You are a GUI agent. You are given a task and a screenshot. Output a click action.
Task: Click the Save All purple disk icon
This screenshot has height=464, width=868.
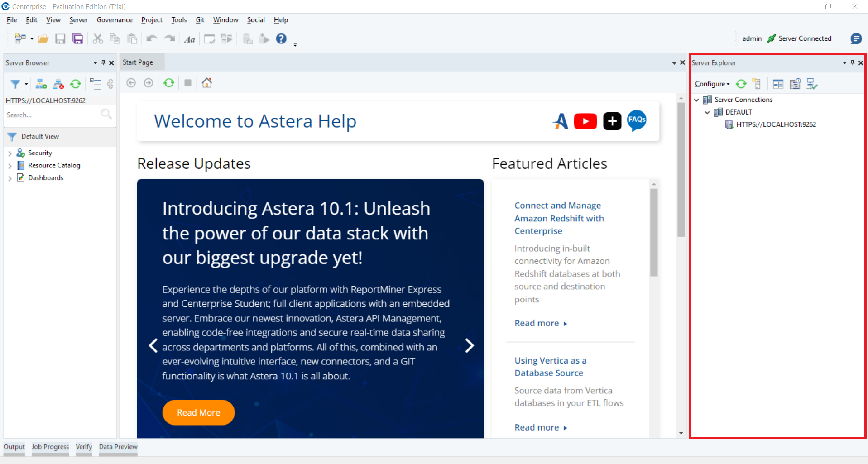(78, 39)
